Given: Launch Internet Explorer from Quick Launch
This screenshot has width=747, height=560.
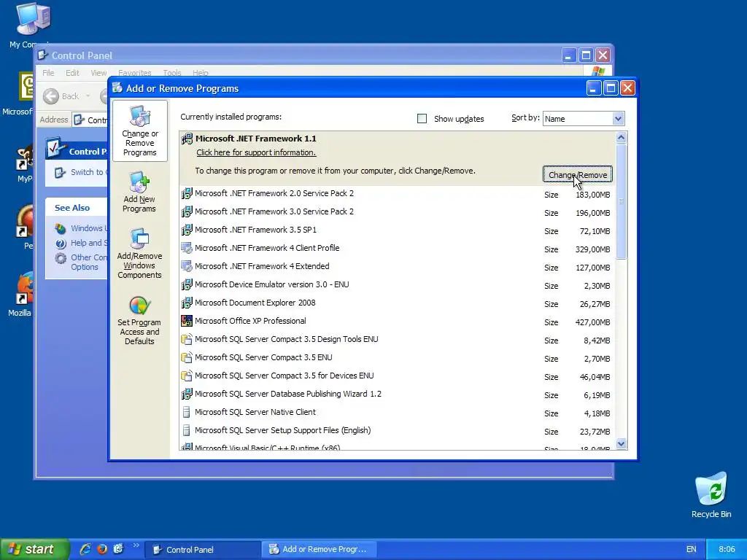Looking at the screenshot, I should [85, 549].
